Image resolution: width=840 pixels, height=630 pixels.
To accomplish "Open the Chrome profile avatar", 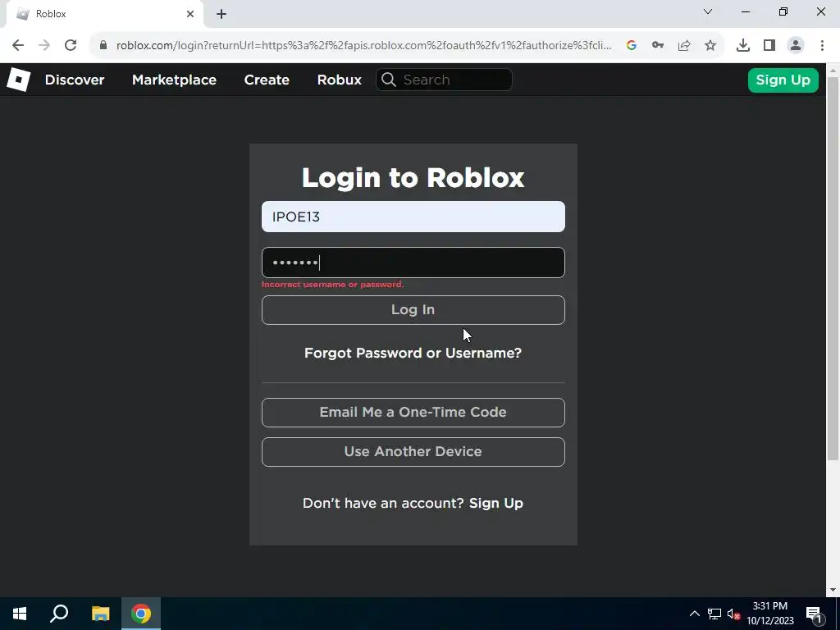I will pos(796,46).
